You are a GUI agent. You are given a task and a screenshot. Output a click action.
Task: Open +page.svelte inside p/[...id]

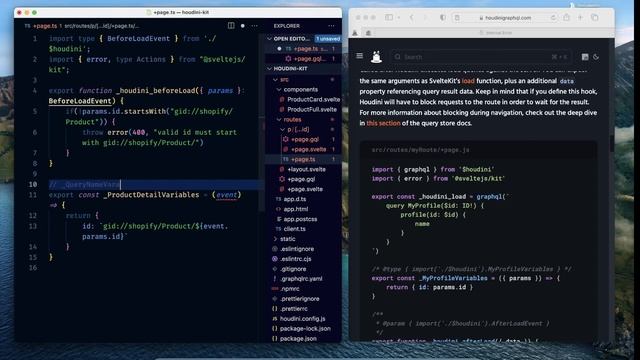coord(303,149)
